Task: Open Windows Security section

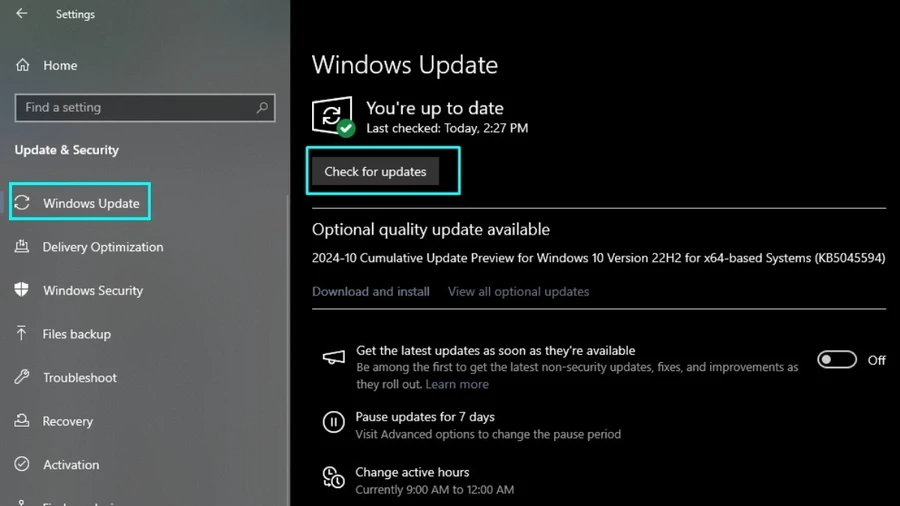Action: [x=93, y=290]
